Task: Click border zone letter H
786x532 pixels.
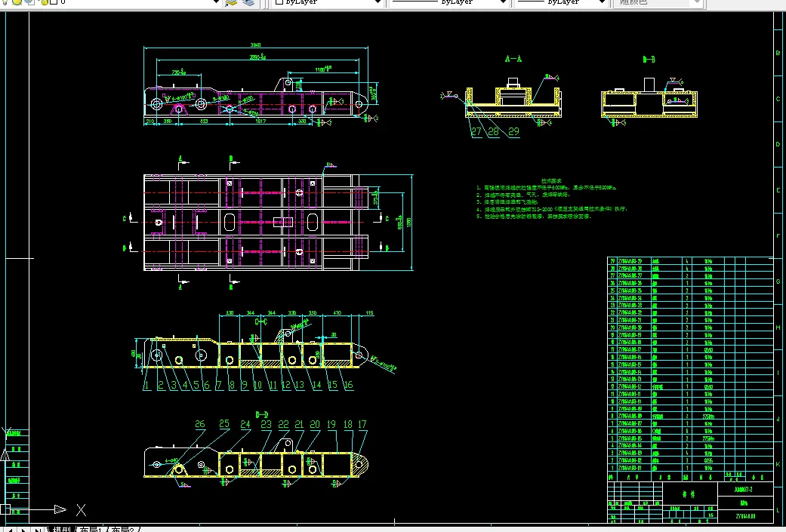Action: coord(778,328)
